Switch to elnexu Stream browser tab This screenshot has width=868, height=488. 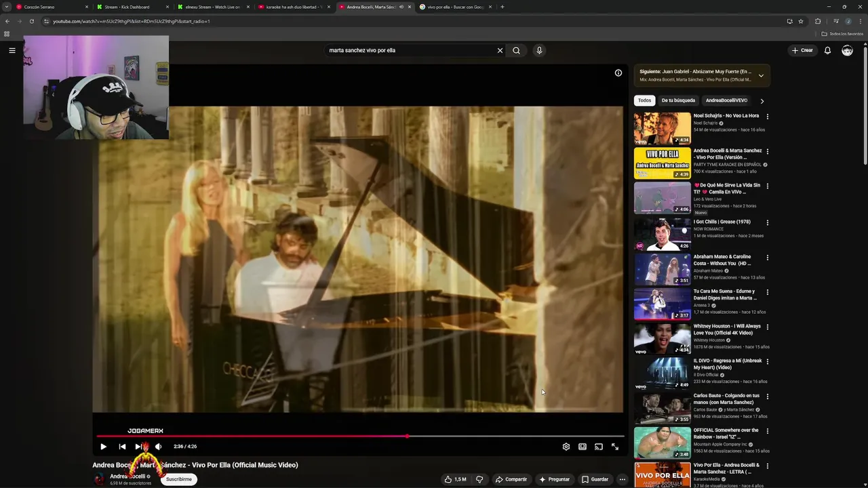click(x=212, y=7)
